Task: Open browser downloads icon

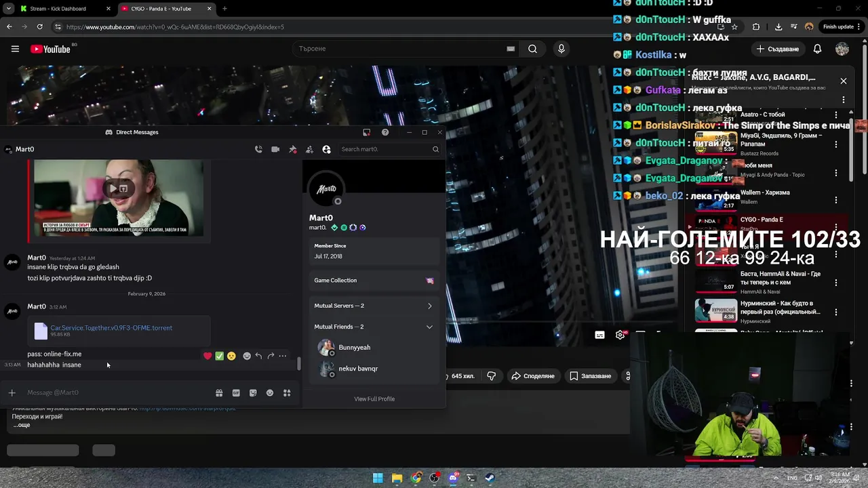Action: tap(778, 27)
